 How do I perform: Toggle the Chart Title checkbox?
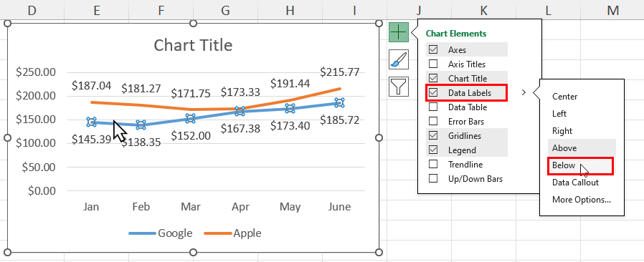click(x=433, y=78)
